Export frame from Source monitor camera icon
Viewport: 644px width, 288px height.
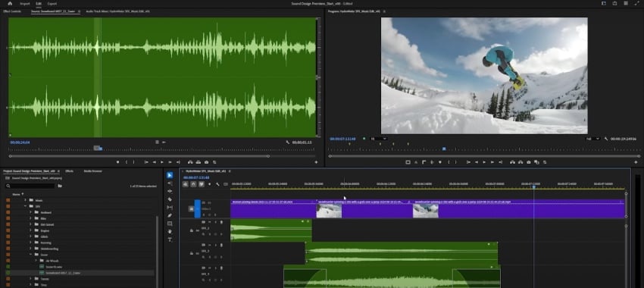(206, 162)
